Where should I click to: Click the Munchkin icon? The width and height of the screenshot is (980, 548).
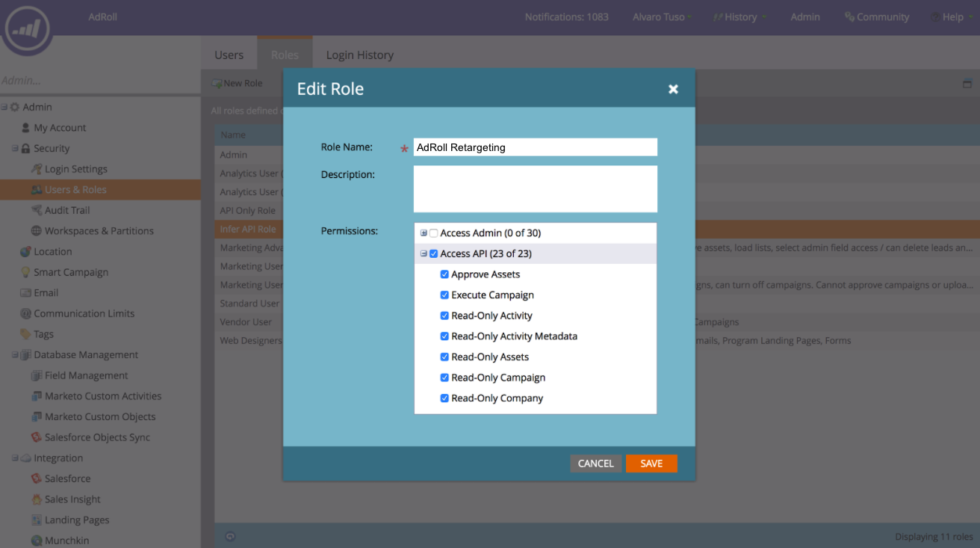coord(37,541)
